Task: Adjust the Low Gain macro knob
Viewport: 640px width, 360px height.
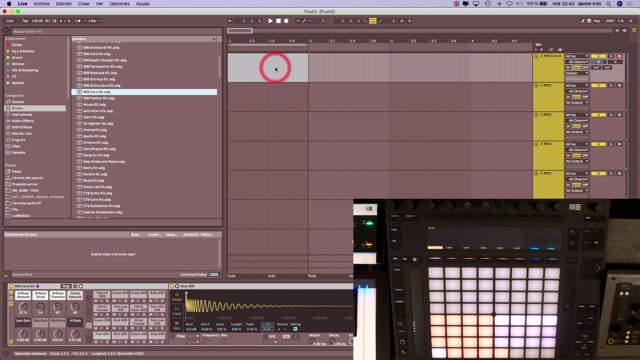Action: pyautogui.click(x=23, y=333)
